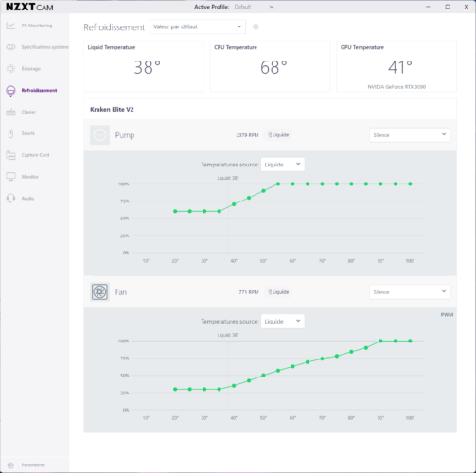Select fan curve point at 90°

[x=380, y=341]
